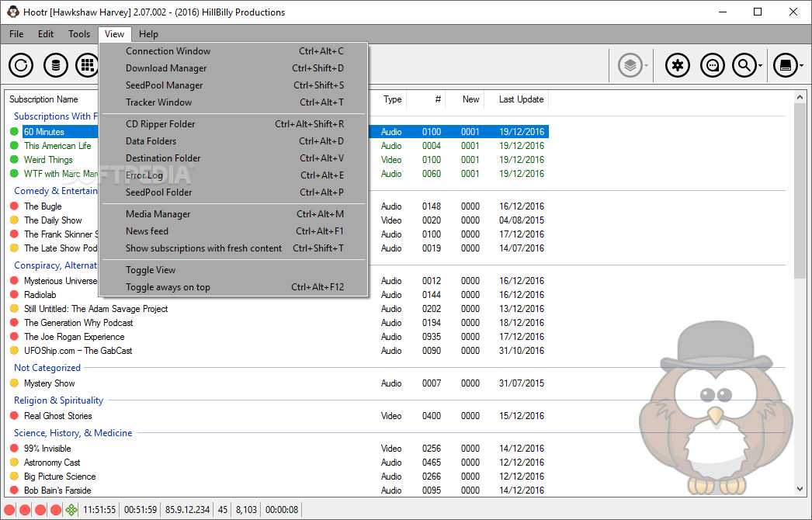Select the Religion & Spirituality group header

point(58,400)
